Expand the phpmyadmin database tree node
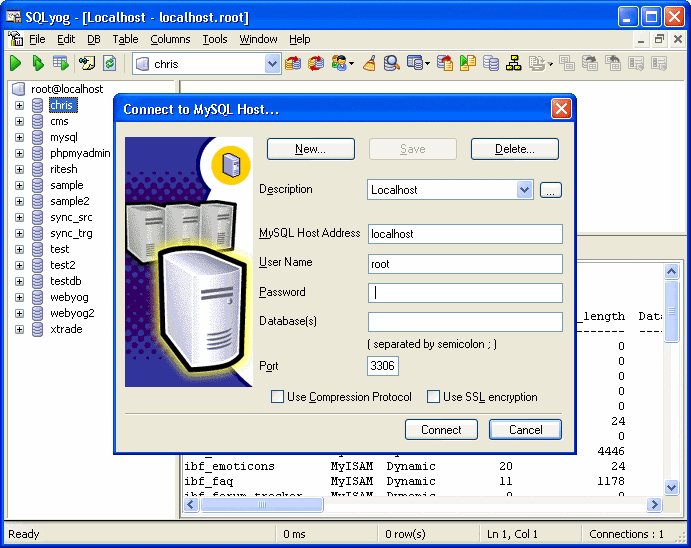Screen dimensions: 691x548 (19, 153)
